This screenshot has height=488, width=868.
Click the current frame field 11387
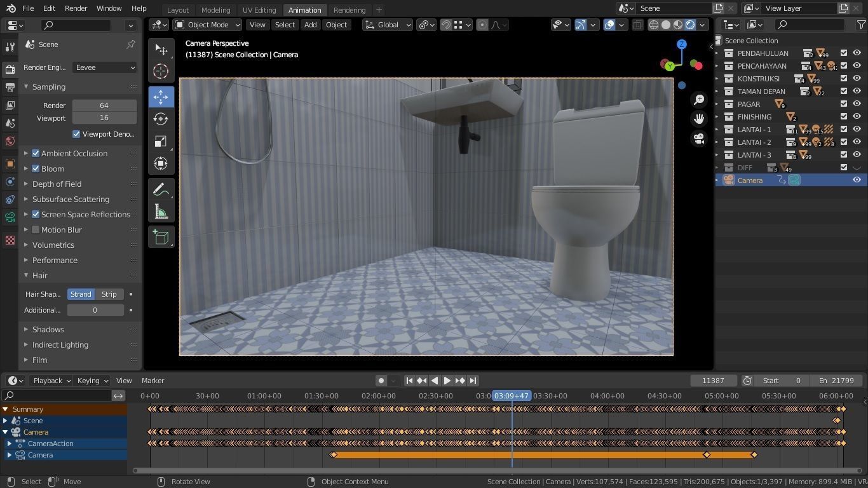pyautogui.click(x=713, y=381)
